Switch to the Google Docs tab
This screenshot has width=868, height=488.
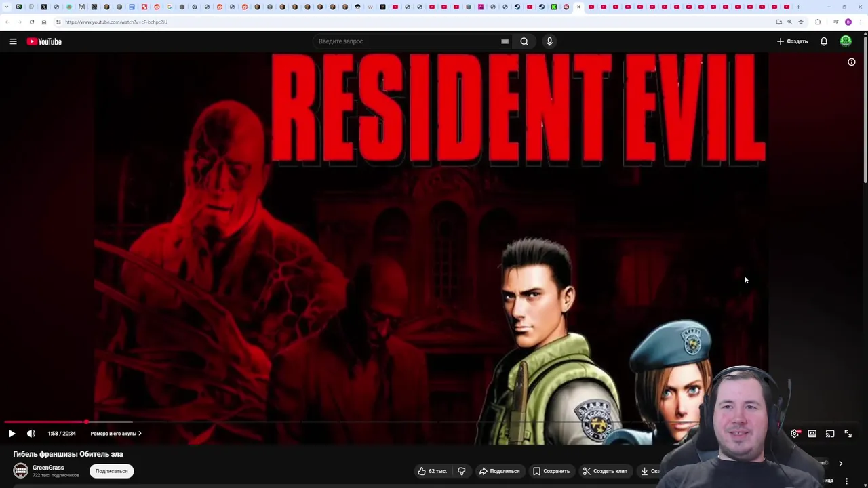click(x=132, y=7)
